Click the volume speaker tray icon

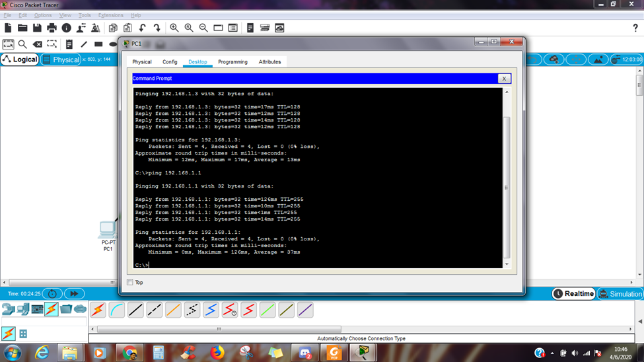pyautogui.click(x=575, y=353)
